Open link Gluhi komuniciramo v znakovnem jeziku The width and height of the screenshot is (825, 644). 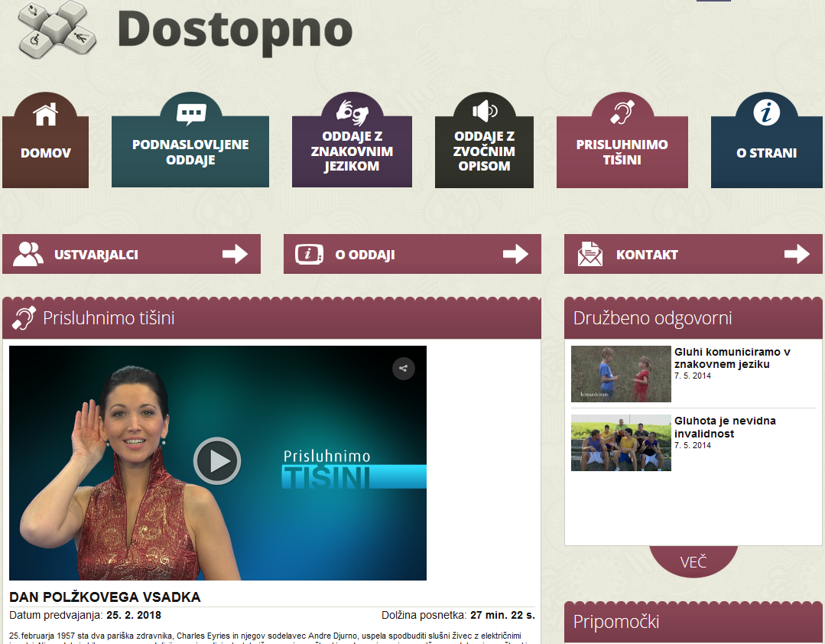[x=732, y=358]
